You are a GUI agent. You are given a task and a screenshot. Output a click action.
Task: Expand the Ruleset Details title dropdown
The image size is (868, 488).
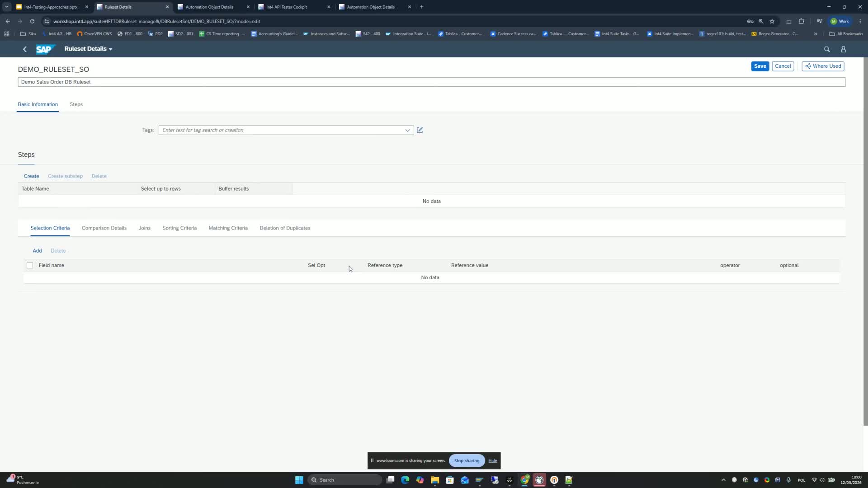[110, 49]
